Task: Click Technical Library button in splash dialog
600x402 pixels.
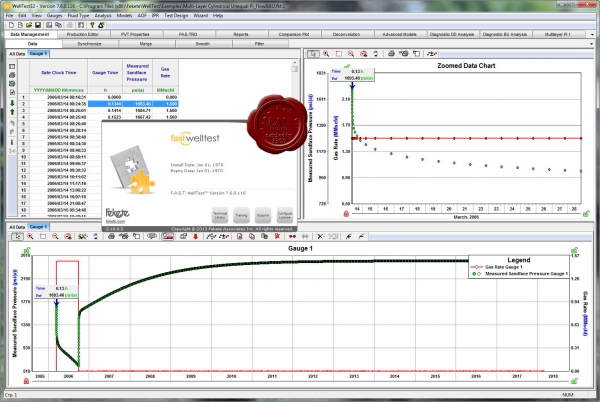Action: tap(220, 215)
